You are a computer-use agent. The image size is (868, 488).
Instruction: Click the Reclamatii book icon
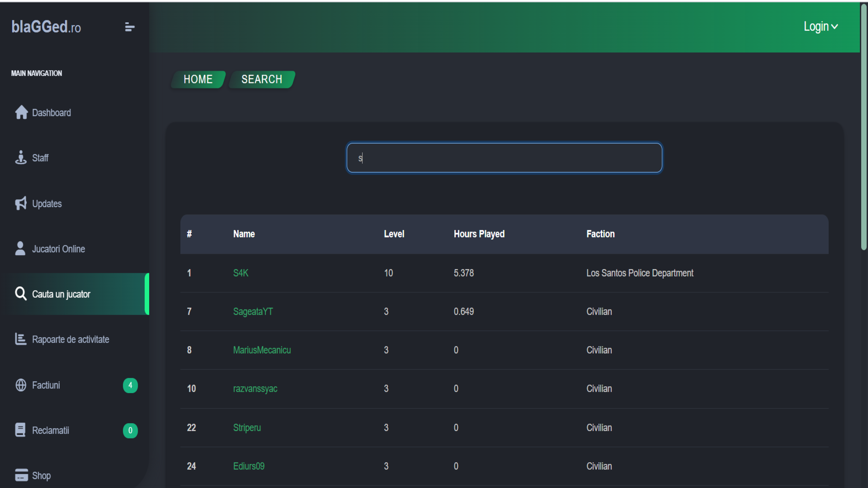[x=20, y=430]
